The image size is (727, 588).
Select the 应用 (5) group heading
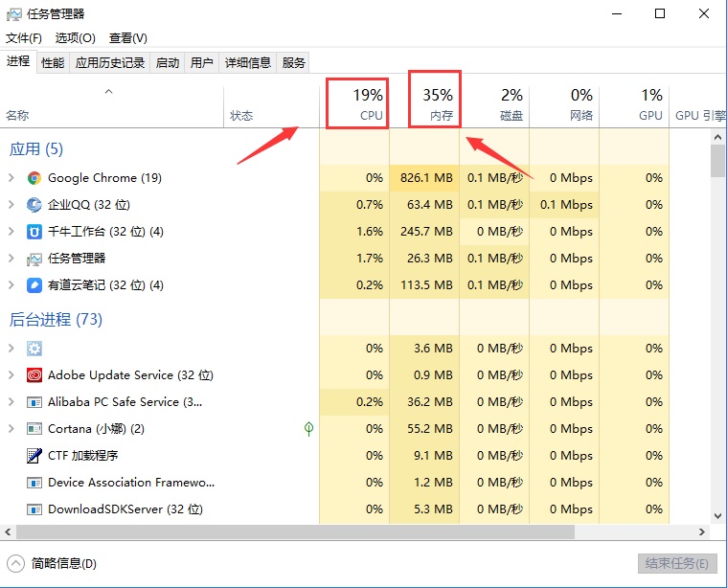tap(36, 149)
